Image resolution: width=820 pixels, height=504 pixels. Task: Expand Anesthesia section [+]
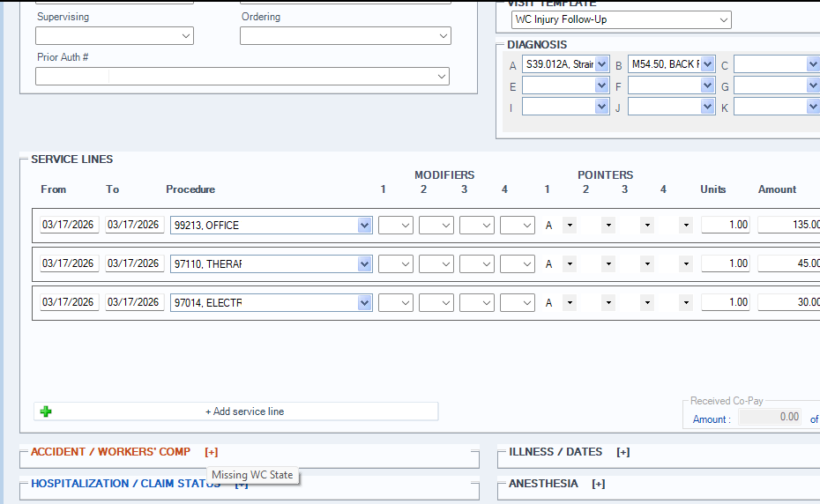pyautogui.click(x=599, y=484)
